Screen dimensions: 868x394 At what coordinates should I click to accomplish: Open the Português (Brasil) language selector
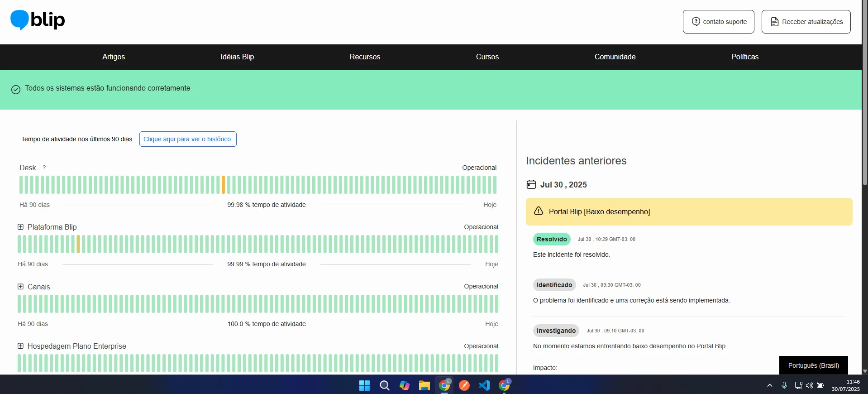pos(813,365)
